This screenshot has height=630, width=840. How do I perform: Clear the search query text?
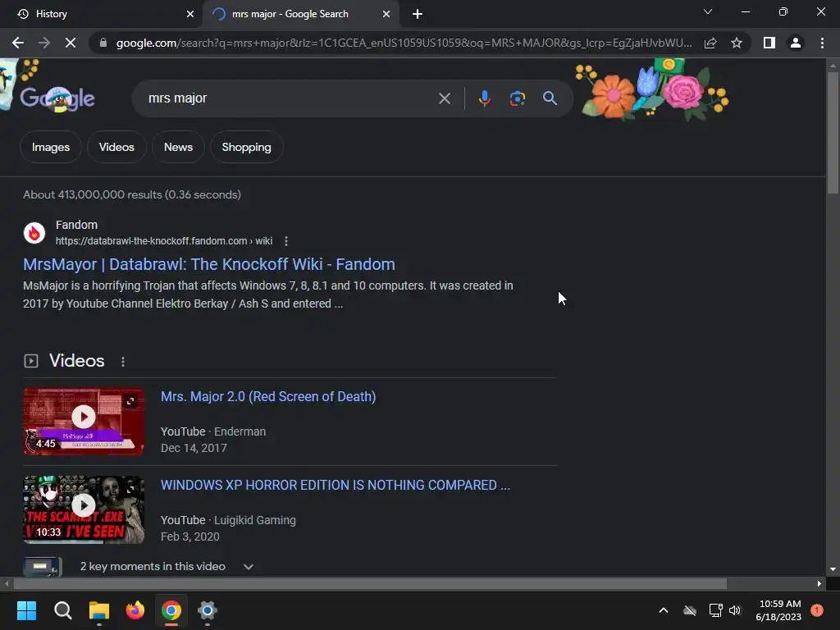pyautogui.click(x=444, y=98)
